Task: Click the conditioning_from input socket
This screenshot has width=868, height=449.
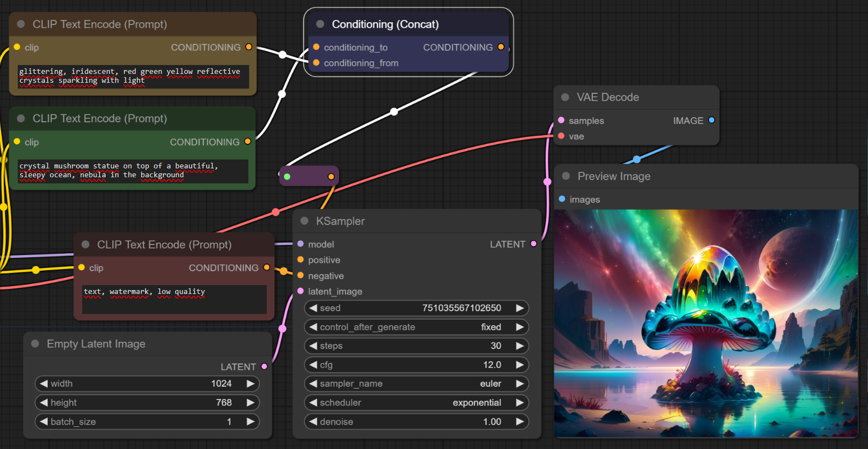Action: 316,63
